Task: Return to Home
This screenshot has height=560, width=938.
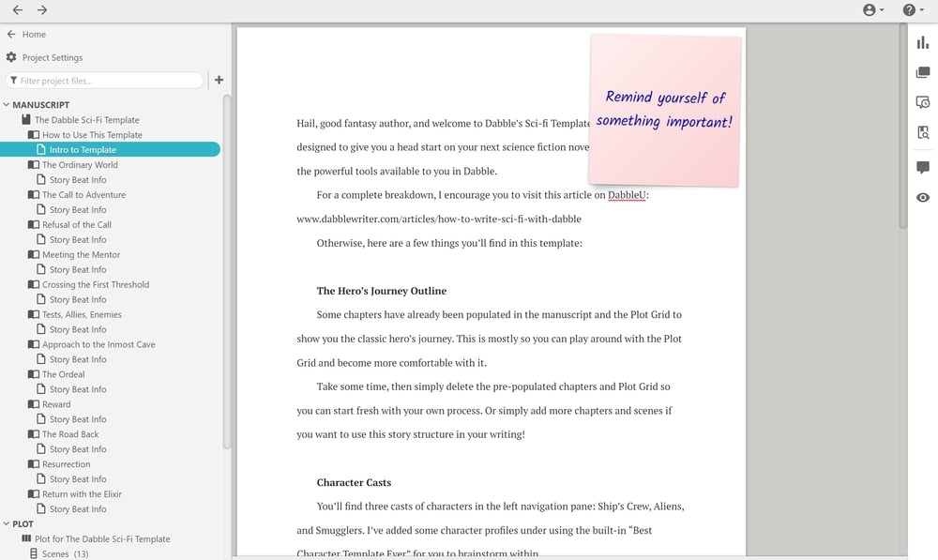Action: (26, 34)
